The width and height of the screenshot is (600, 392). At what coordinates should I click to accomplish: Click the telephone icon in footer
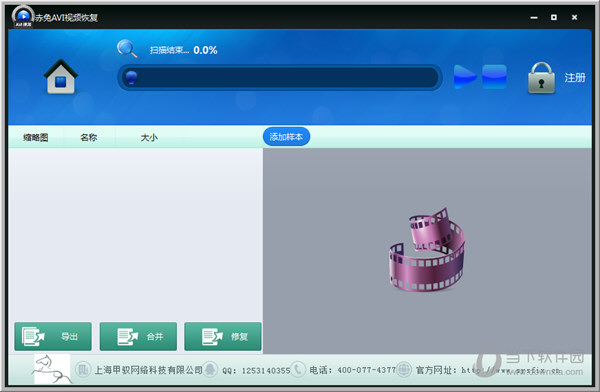pyautogui.click(x=298, y=369)
